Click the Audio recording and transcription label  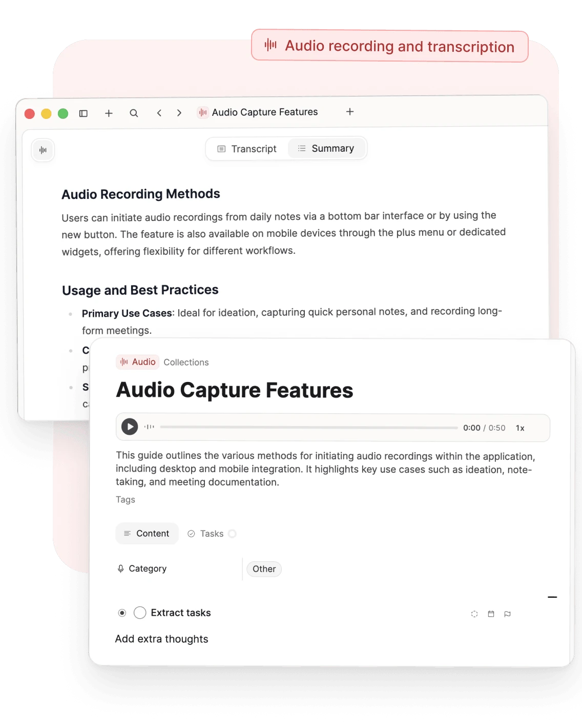click(390, 46)
